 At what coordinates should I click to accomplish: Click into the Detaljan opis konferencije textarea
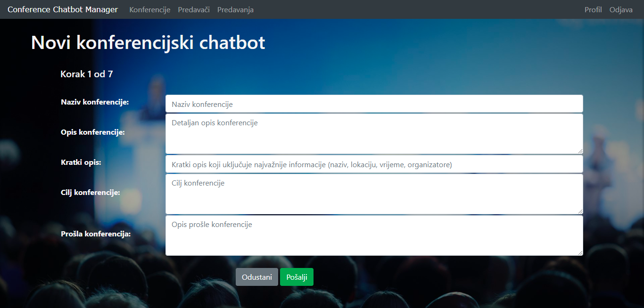coord(374,134)
